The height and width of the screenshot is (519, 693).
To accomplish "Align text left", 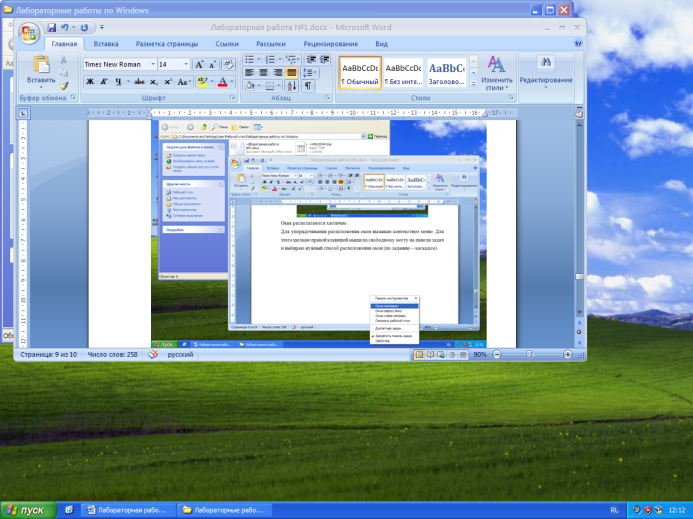I will pyautogui.click(x=249, y=73).
